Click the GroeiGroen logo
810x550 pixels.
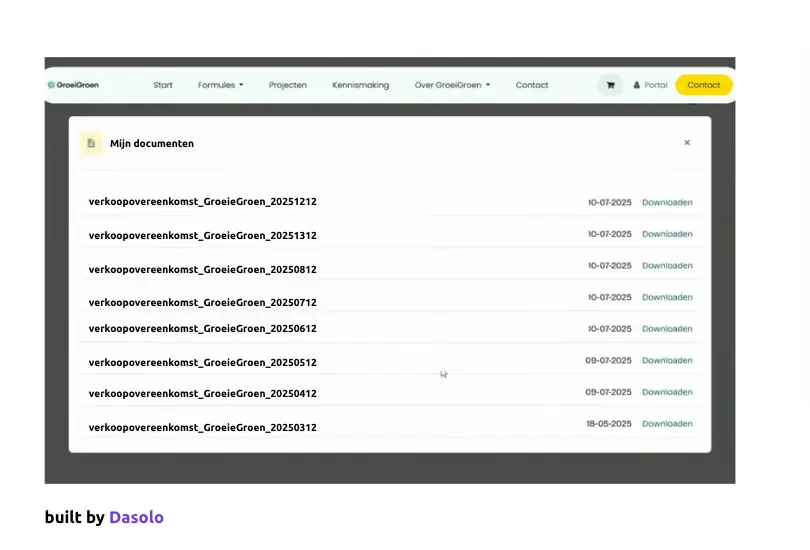pos(73,85)
